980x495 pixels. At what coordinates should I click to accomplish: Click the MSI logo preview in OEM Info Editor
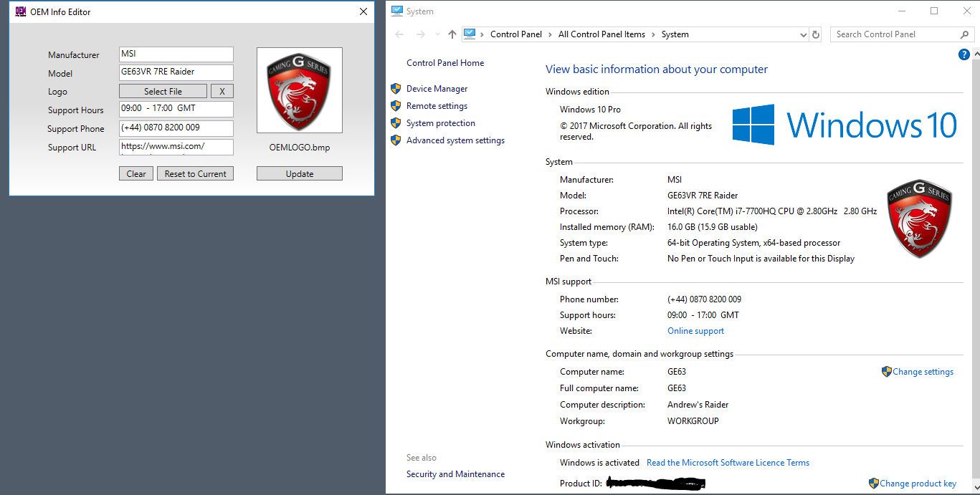pos(300,90)
